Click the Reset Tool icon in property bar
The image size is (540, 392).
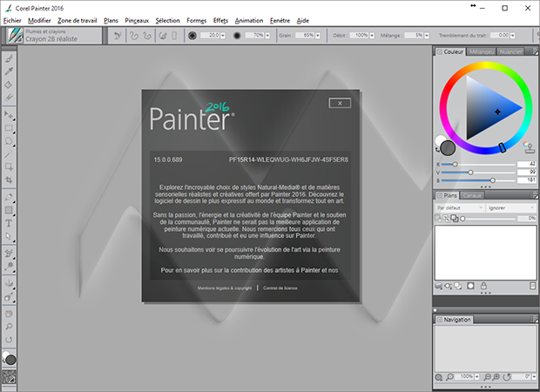coord(118,35)
